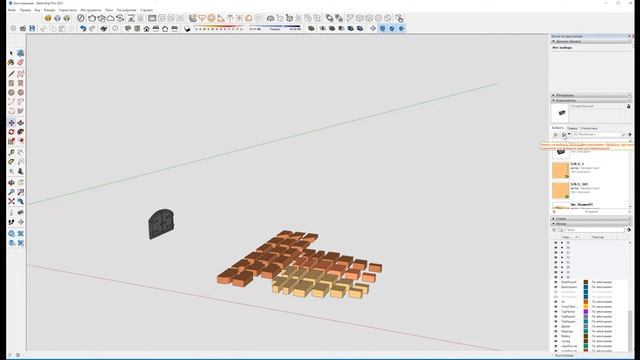Open the Инструменты menu

coord(91,10)
